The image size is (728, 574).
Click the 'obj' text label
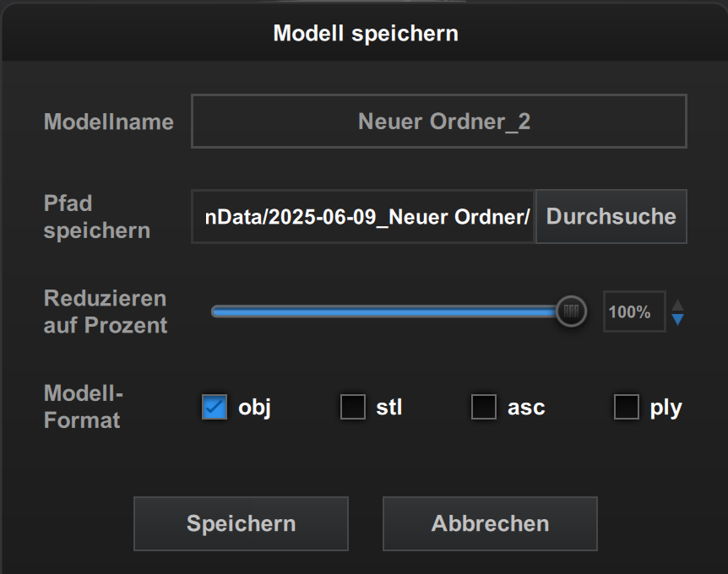point(254,409)
